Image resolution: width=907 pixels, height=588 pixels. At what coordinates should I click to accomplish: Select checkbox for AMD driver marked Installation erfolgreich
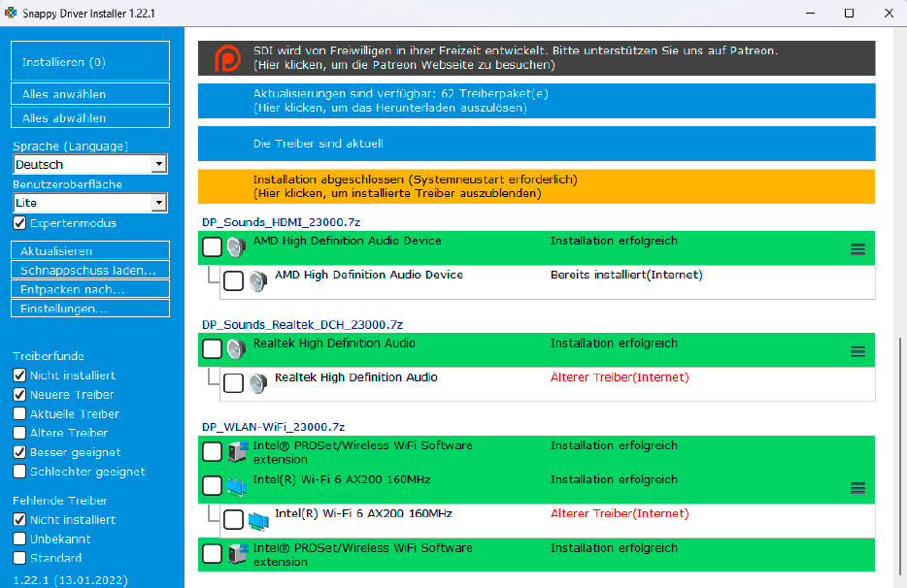click(x=213, y=246)
